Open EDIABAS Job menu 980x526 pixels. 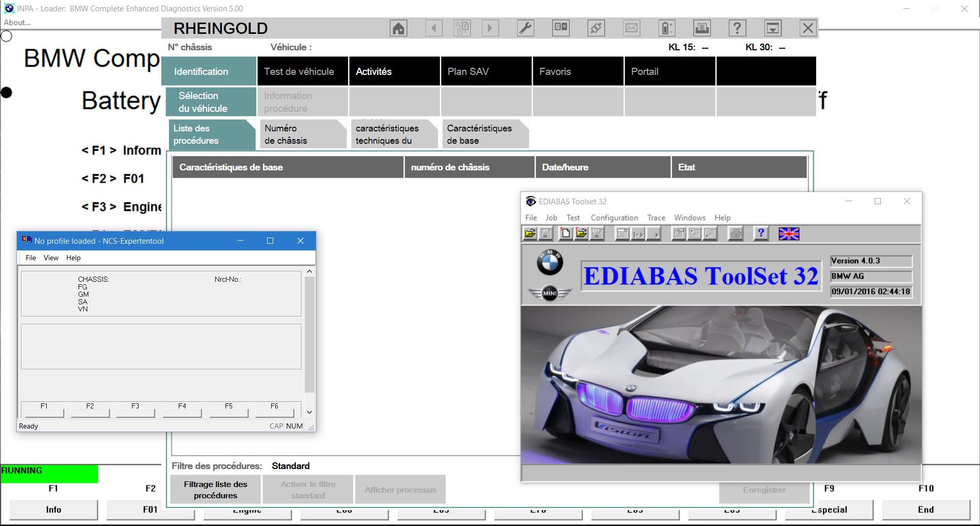551,218
